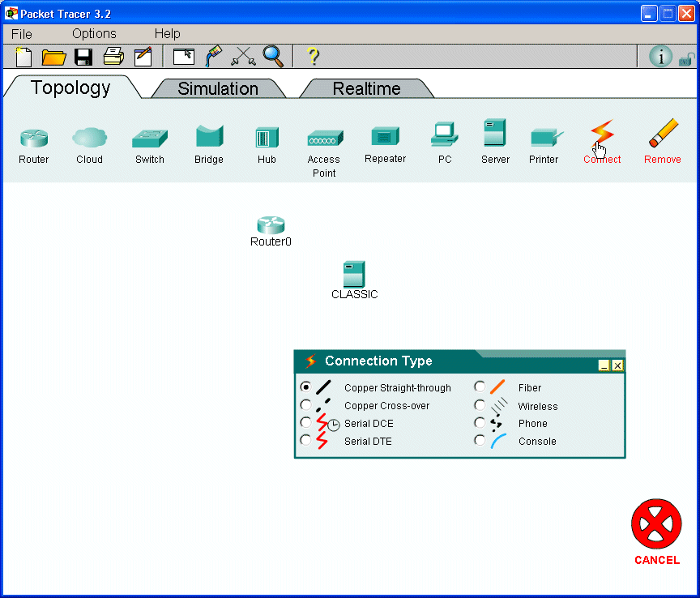Click the green info icon
Screen dimensions: 700x598
[x=660, y=57]
